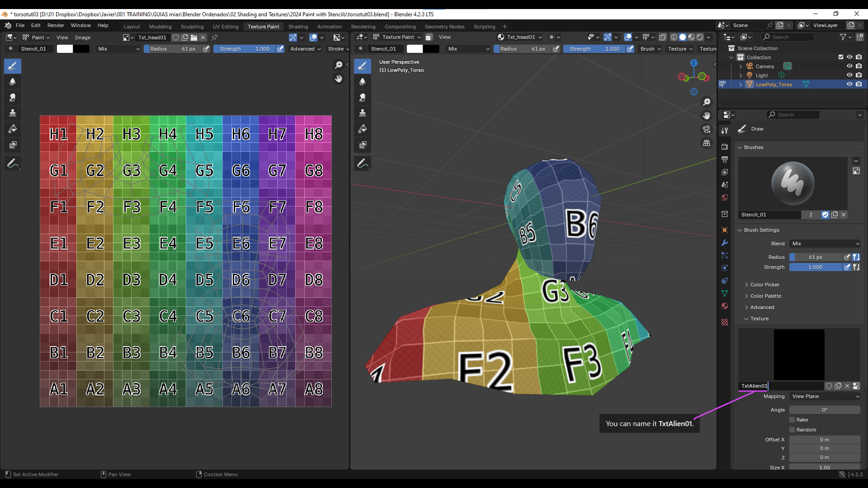The width and height of the screenshot is (868, 488).
Task: Open the Texture properties checker tab
Action: [725, 322]
